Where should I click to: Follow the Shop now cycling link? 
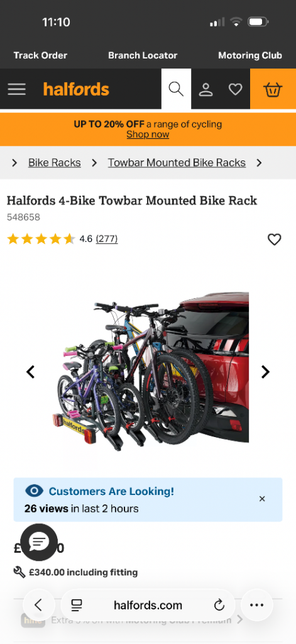(148, 135)
